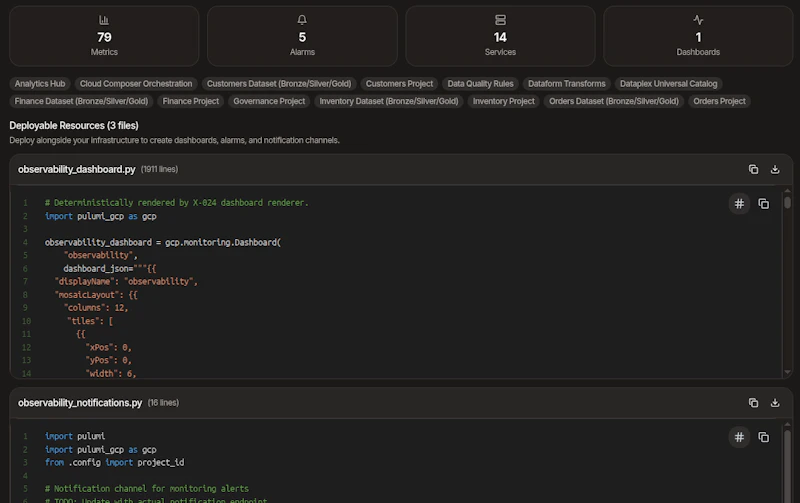800x503 pixels.
Task: Select the Inventory Project tag
Action: tap(504, 101)
